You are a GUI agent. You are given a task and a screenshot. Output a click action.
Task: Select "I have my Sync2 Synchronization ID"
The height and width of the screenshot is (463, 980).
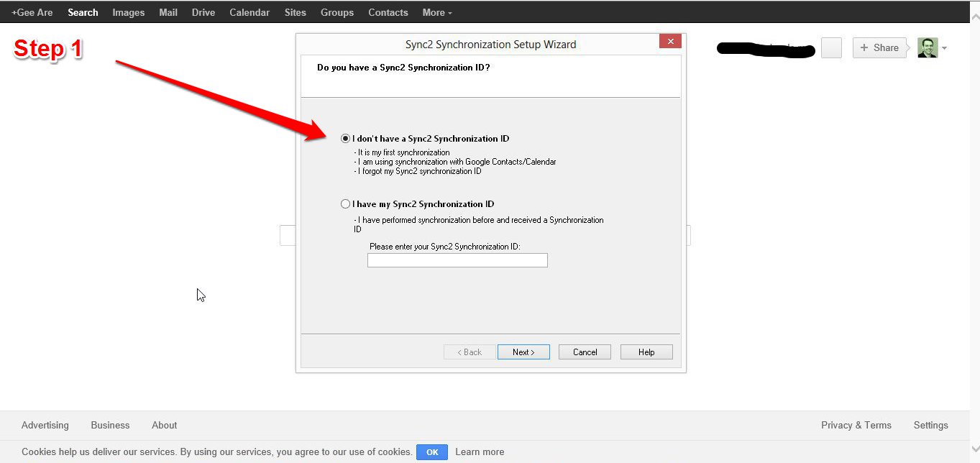click(346, 204)
